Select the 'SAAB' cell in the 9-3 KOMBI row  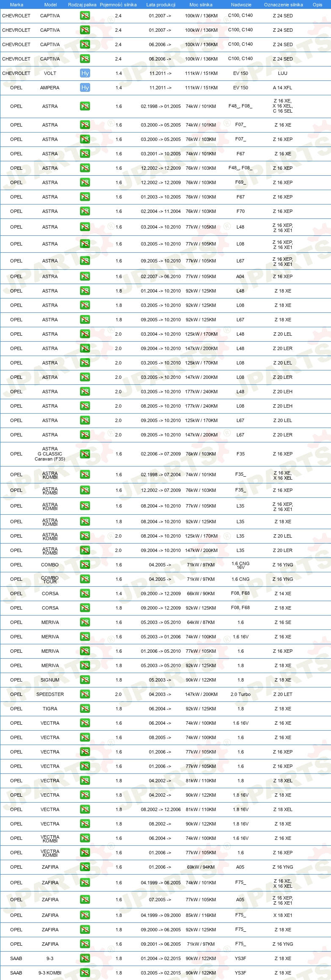coord(16,973)
